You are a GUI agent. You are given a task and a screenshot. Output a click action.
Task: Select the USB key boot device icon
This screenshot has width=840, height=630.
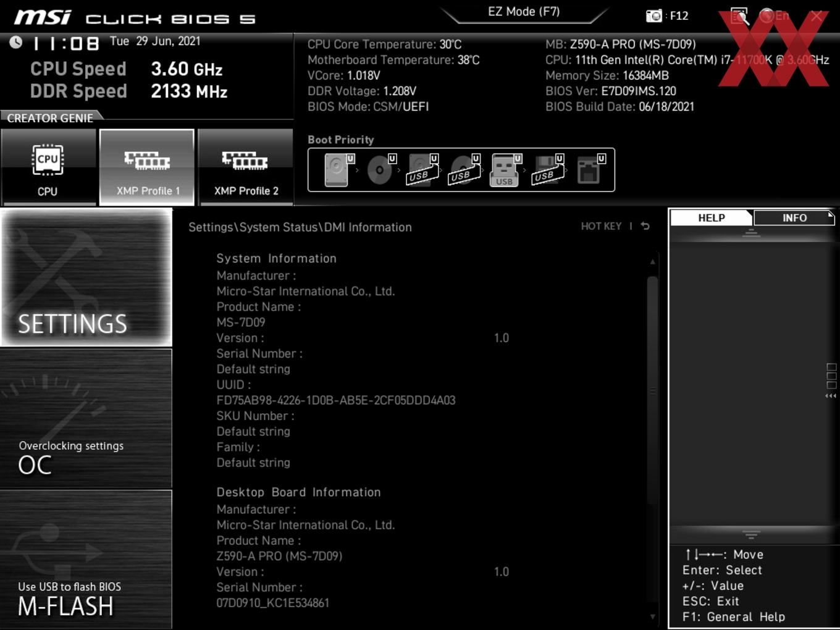(506, 170)
